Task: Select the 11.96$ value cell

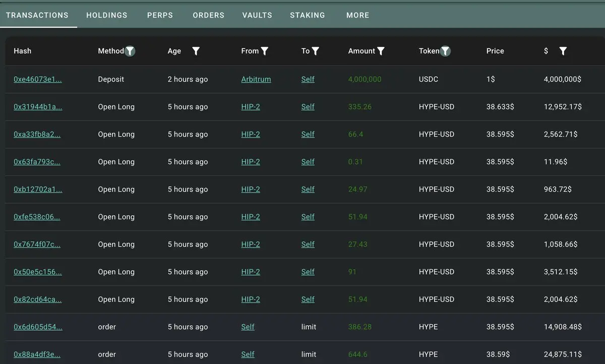Action: [x=556, y=162]
